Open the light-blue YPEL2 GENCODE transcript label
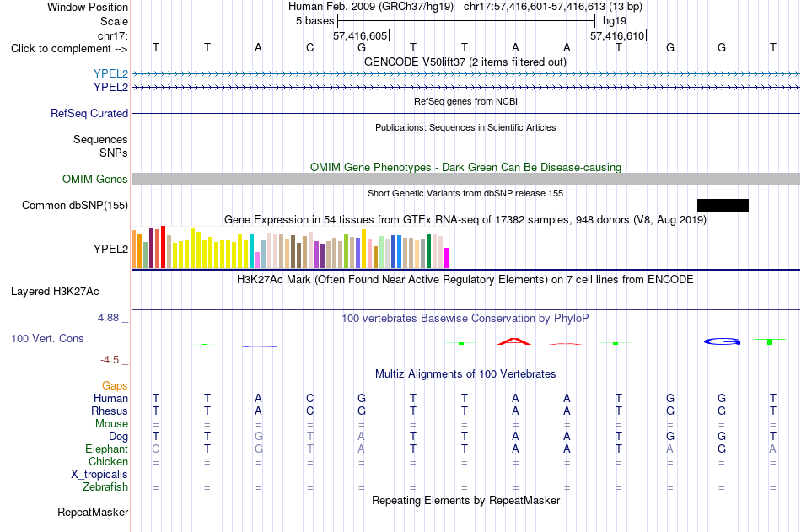Viewport: 801px width, 532px height. pyautogui.click(x=110, y=73)
